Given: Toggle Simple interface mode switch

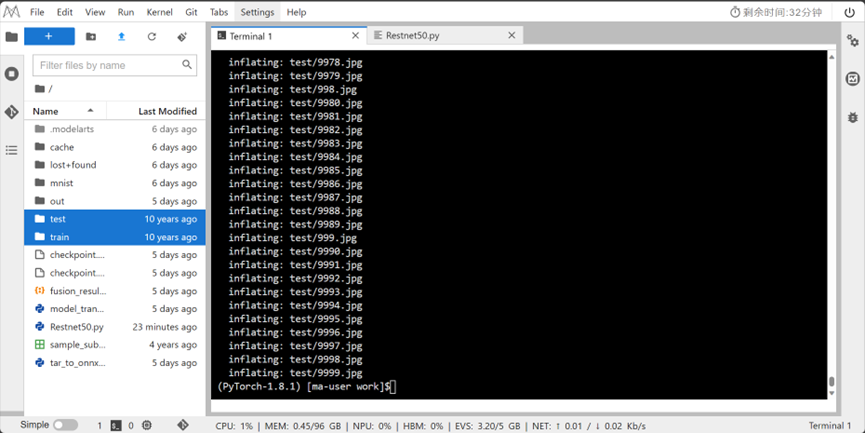Looking at the screenshot, I should click(66, 425).
